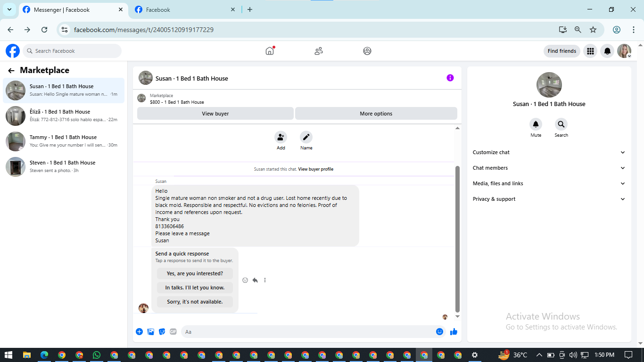Open the Friends icon in top navigation

click(x=319, y=51)
